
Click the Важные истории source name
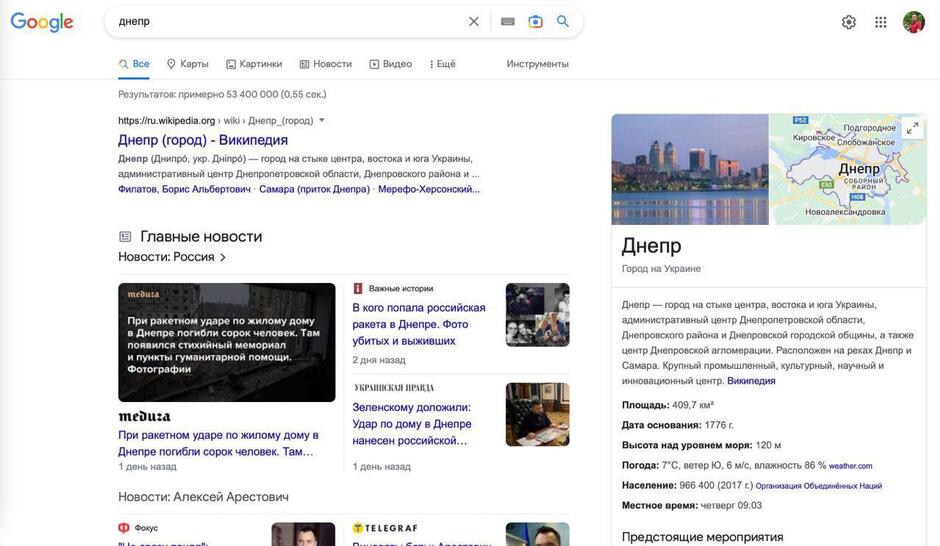pos(401,288)
